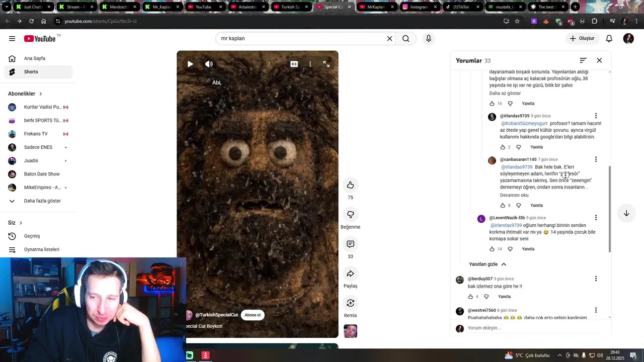Remix this short
Image resolution: width=644 pixels, height=362 pixels.
coord(351,303)
